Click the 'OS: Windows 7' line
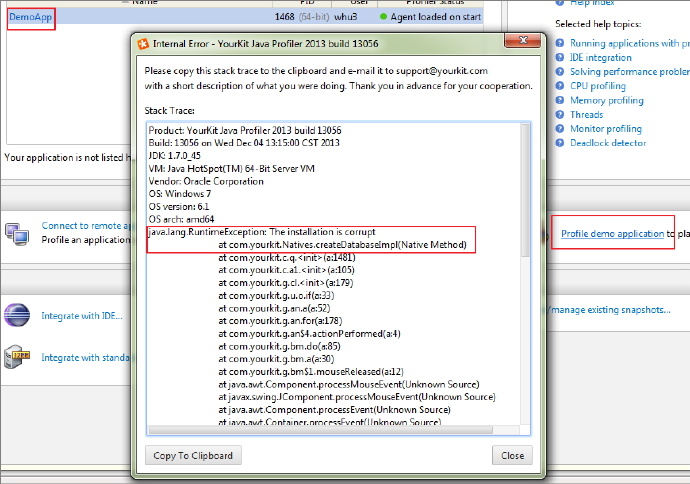Viewport: 690px width, 484px height. click(x=180, y=194)
